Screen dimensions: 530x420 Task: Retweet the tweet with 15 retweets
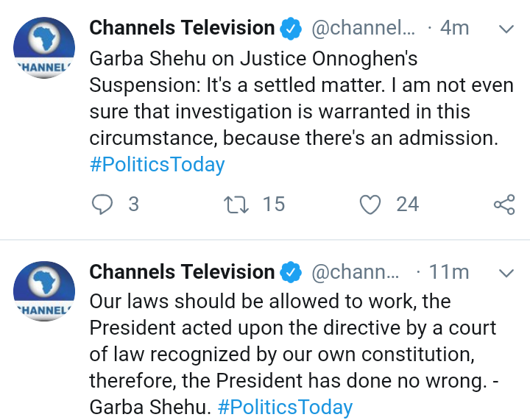point(236,204)
